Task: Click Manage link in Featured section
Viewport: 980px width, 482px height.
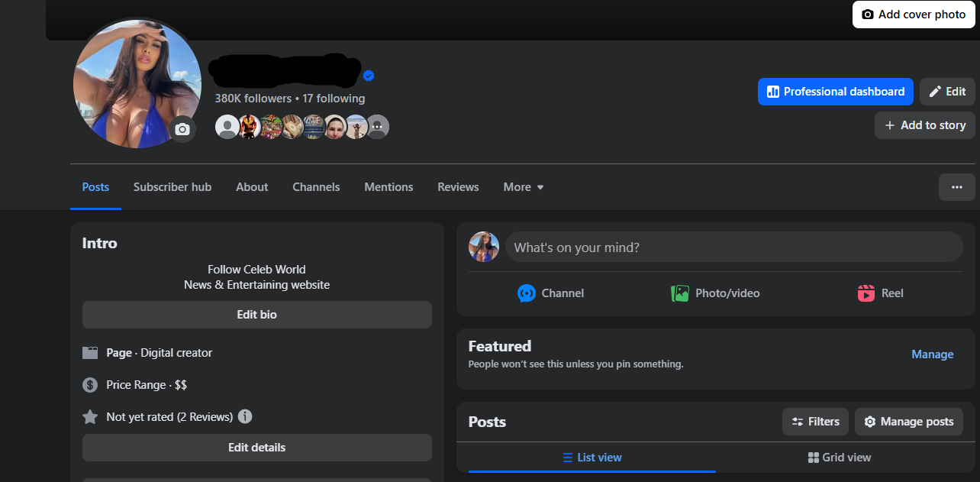Action: click(x=932, y=354)
